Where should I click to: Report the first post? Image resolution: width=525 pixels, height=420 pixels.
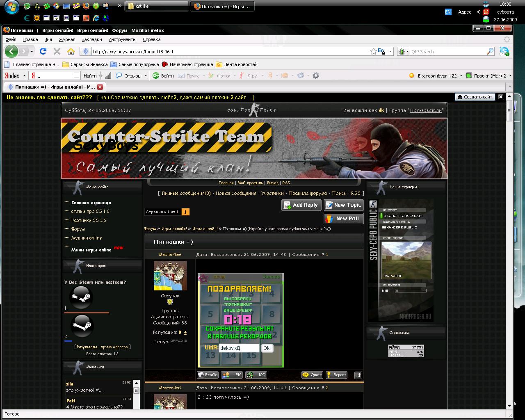coord(336,374)
